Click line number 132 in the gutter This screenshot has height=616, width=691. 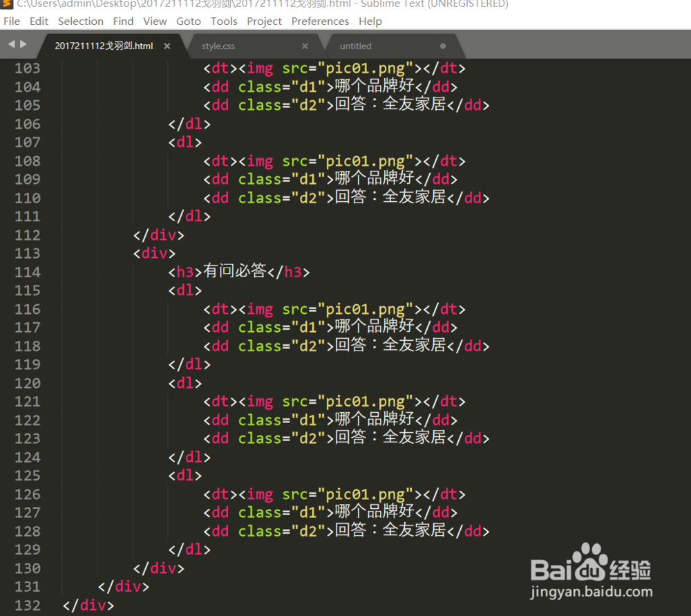[x=28, y=606]
